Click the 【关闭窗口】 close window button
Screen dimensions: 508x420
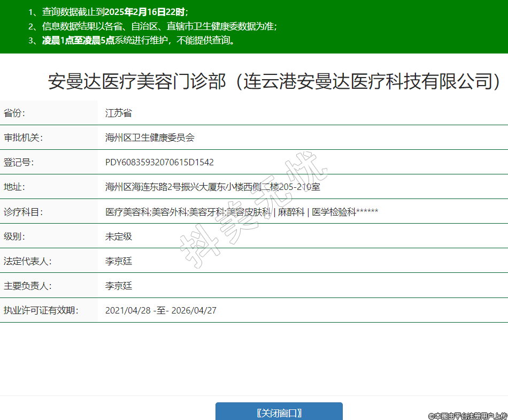[279, 413]
